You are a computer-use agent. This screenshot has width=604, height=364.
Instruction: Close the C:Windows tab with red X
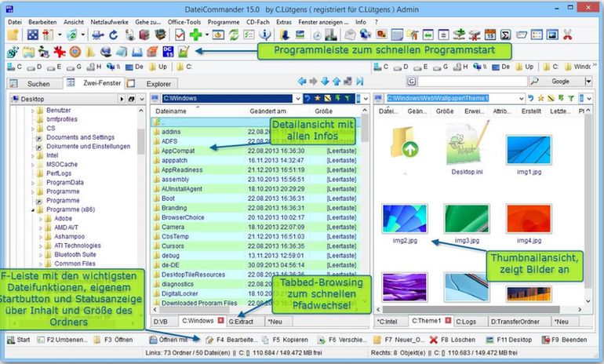coord(220,321)
